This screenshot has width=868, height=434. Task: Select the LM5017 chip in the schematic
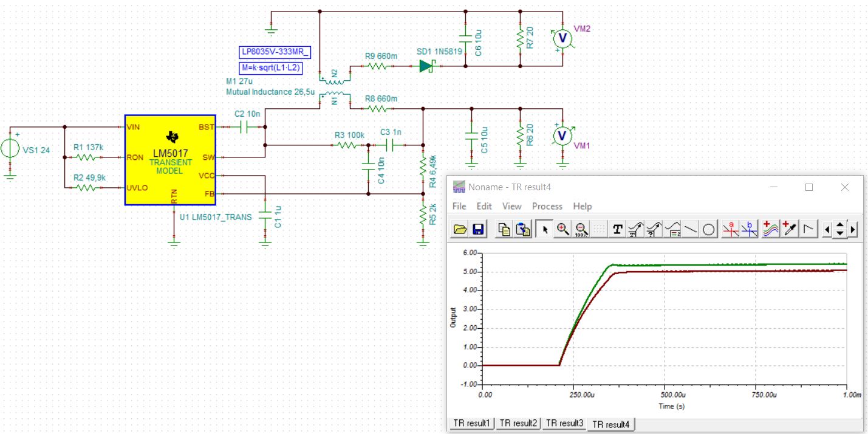170,160
